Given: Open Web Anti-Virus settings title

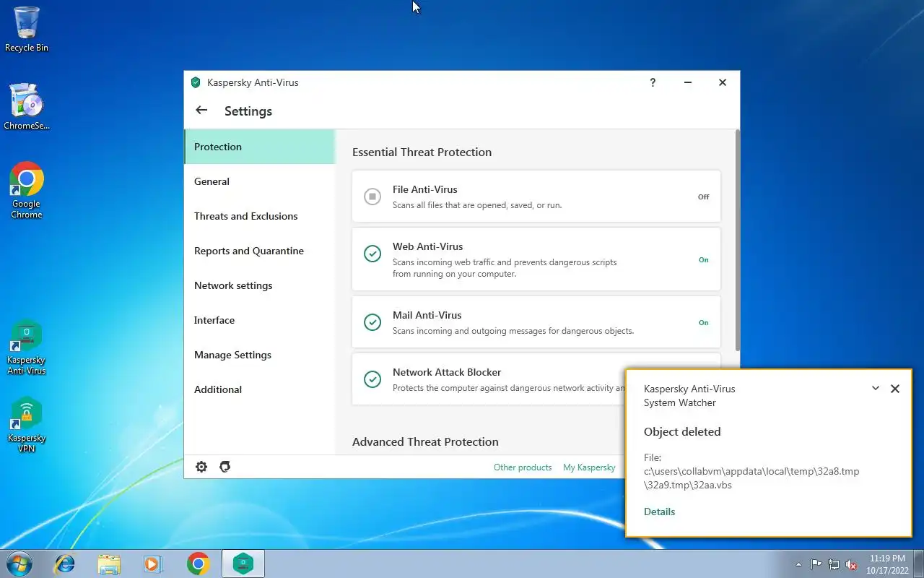Looking at the screenshot, I should [427, 246].
